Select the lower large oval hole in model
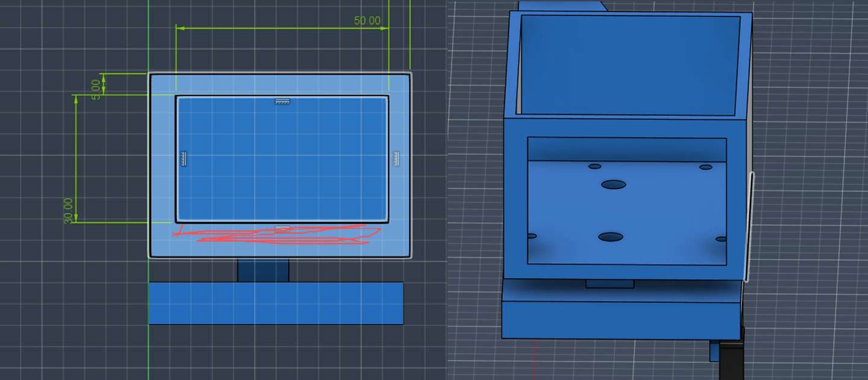 (x=611, y=237)
